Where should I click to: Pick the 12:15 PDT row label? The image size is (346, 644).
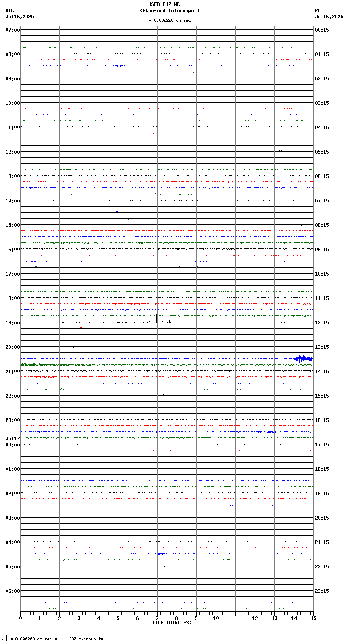tap(322, 323)
